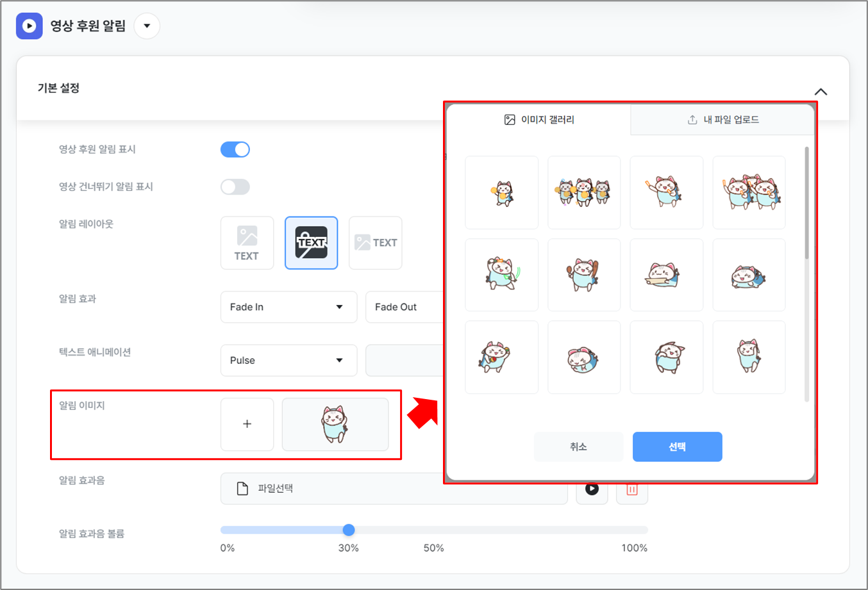Delete the alert sound with trash icon
The height and width of the screenshot is (590, 868).
tap(632, 489)
